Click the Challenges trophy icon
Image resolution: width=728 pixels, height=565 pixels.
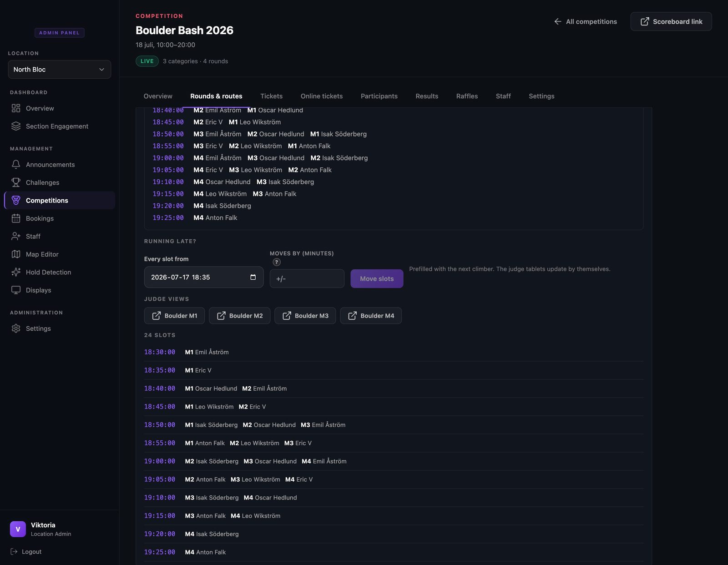click(16, 182)
